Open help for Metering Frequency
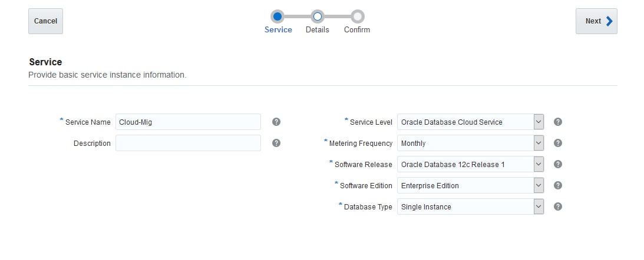 click(x=558, y=143)
